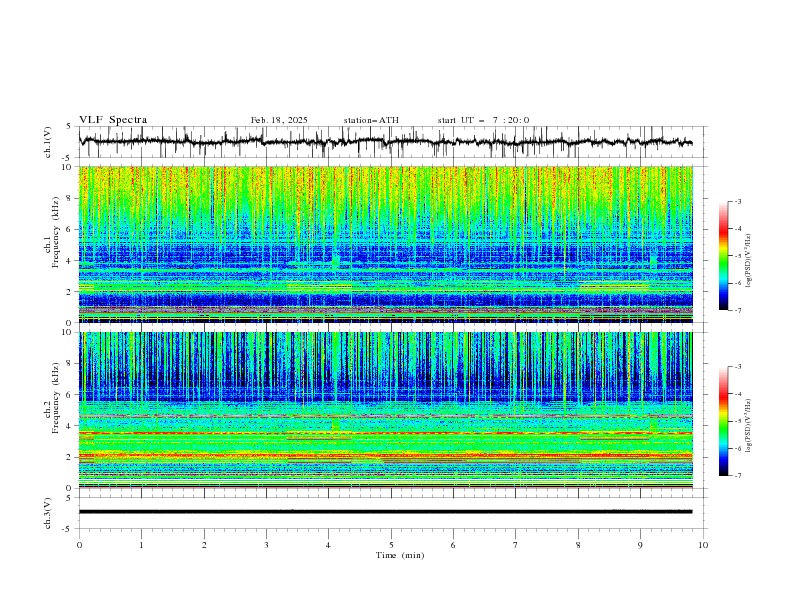The width and height of the screenshot is (792, 612).
Task: Click the 'station=ATH' label
Action: 371,120
